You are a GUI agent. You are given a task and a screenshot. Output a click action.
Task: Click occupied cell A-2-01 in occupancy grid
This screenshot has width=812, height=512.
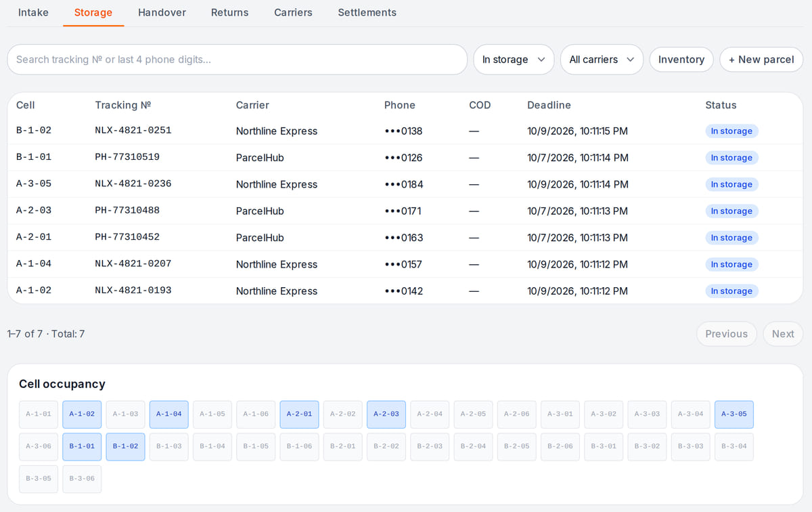[x=300, y=414]
